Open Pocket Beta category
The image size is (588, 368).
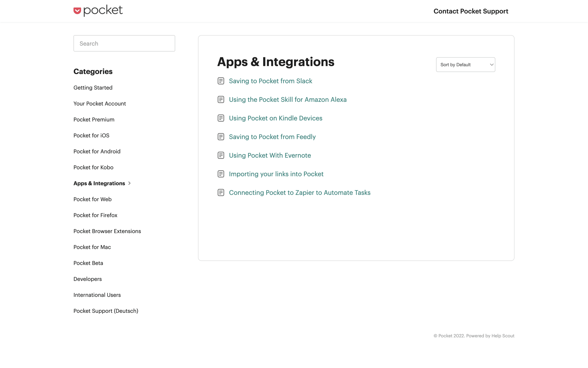point(88,263)
